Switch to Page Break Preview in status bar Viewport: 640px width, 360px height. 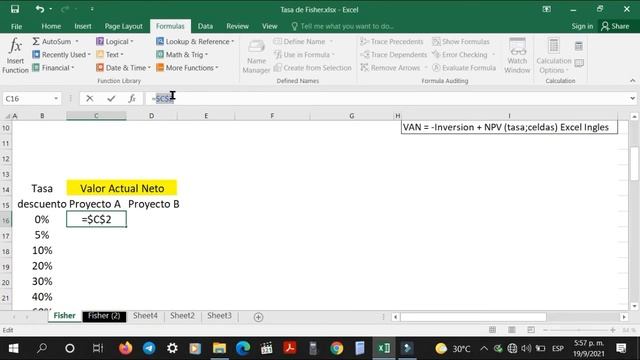point(531,330)
